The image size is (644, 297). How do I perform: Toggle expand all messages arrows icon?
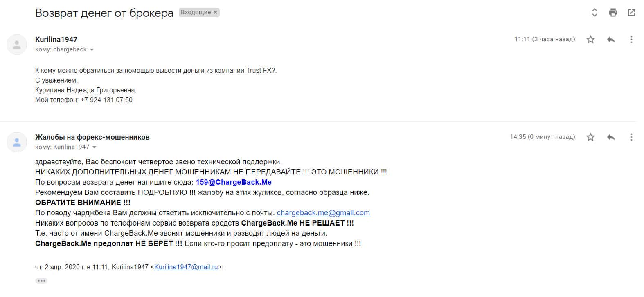point(594,12)
